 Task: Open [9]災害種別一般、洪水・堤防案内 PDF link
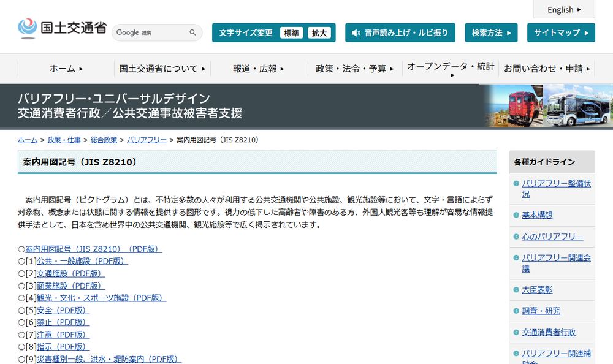pyautogui.click(x=109, y=359)
